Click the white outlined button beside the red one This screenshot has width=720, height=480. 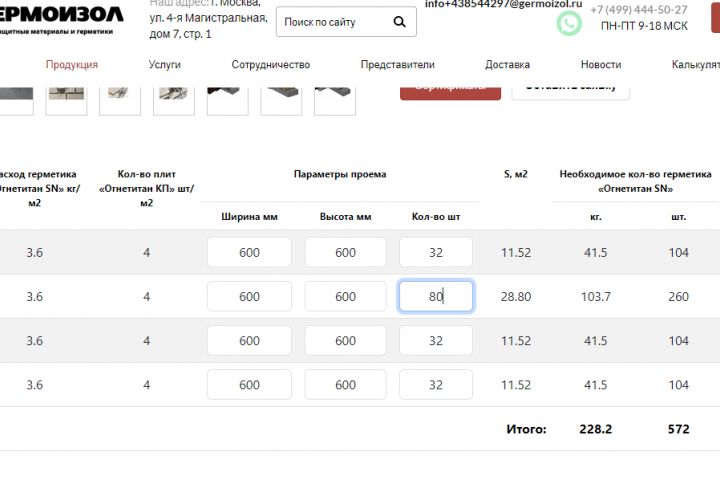click(x=570, y=90)
